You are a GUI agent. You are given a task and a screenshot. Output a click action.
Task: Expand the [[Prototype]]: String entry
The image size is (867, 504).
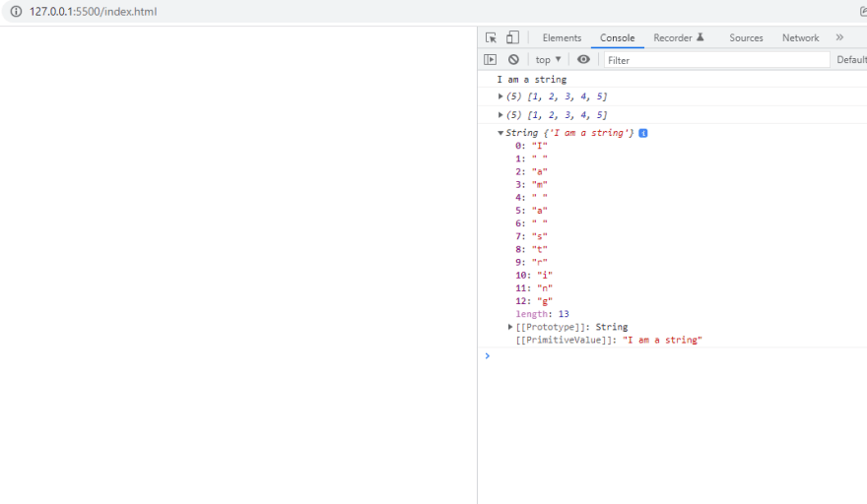(x=510, y=327)
